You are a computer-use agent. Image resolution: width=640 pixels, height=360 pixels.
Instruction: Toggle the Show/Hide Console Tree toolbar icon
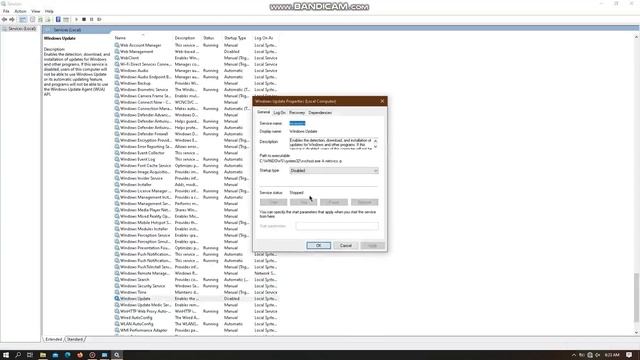[x=22, y=20]
